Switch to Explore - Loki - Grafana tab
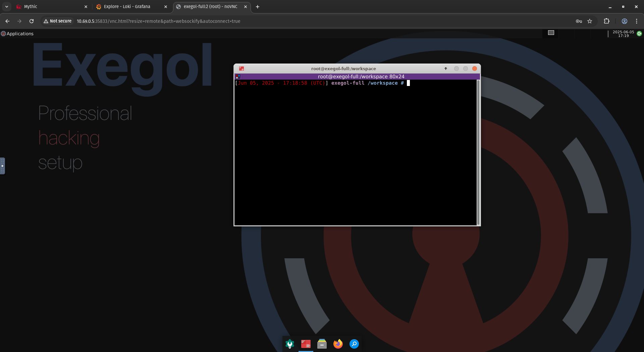644x352 pixels. [131, 7]
